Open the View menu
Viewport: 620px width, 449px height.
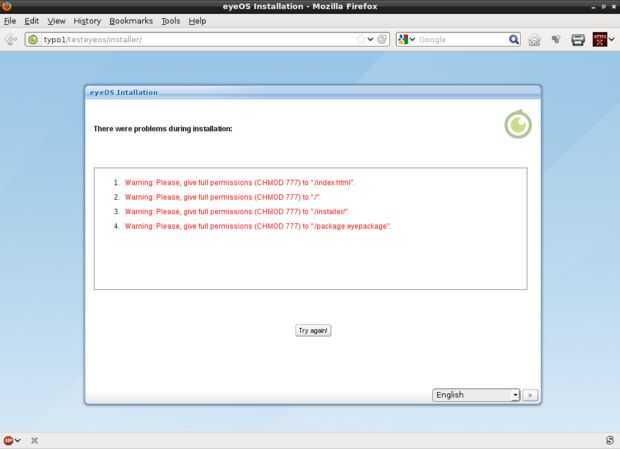[56, 21]
